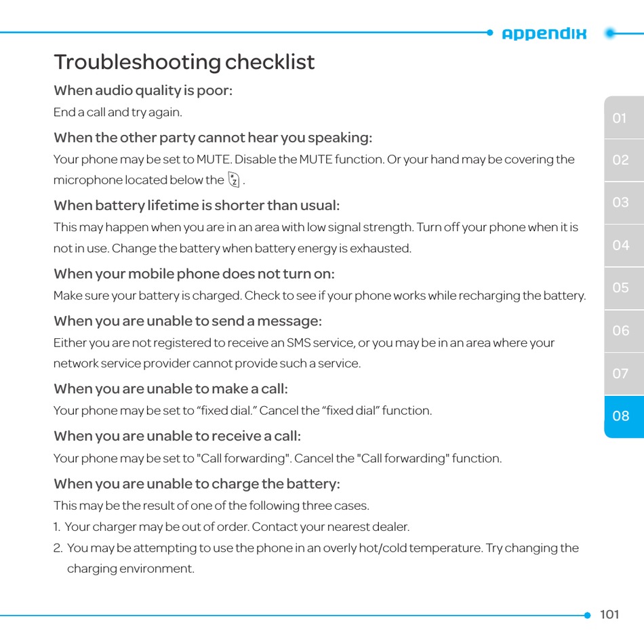Click "When you are unable to charge the battery" heading

tap(197, 484)
